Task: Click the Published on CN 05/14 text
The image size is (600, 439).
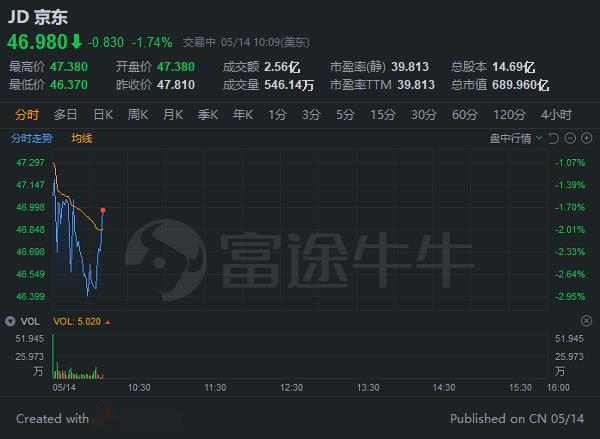Action: coord(517,418)
